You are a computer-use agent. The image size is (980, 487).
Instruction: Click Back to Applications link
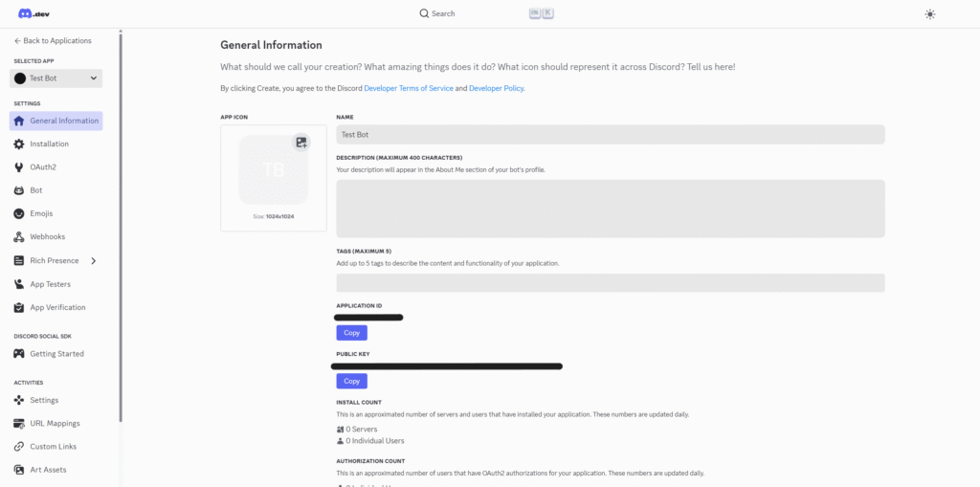[53, 41]
